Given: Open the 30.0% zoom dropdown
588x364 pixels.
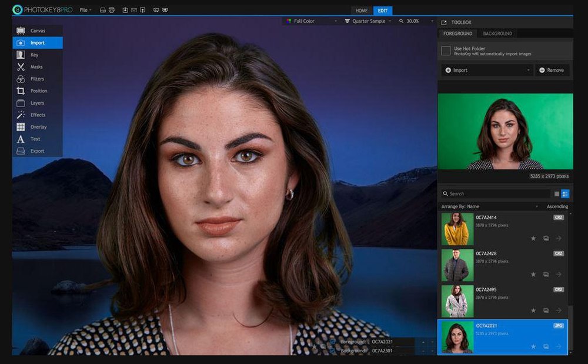Looking at the screenshot, I should pos(416,21).
